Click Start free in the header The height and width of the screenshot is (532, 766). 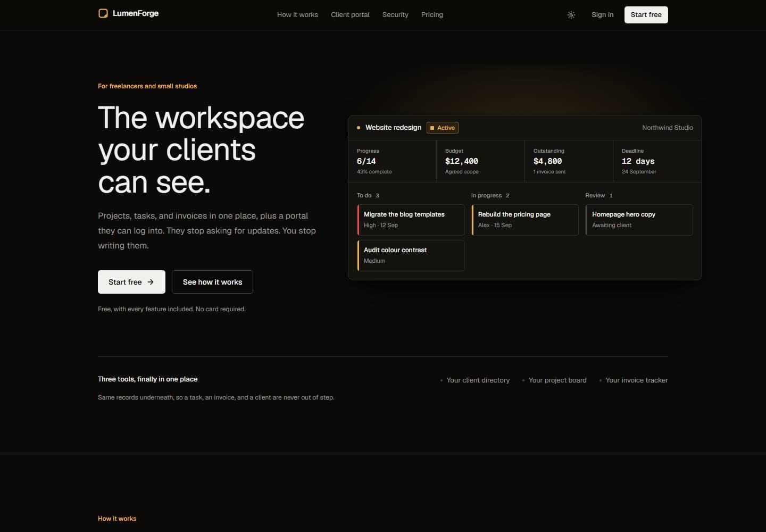click(646, 15)
